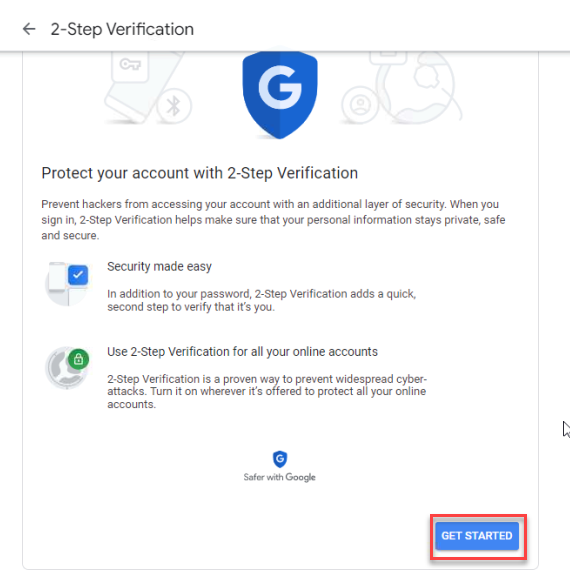Image resolution: width=570 pixels, height=588 pixels.
Task: Click the Security made easy heading
Action: tap(159, 267)
